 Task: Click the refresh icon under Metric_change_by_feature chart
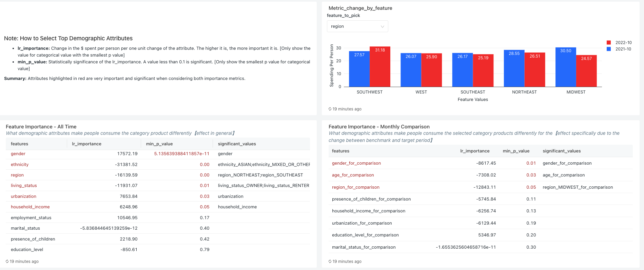pyautogui.click(x=330, y=109)
